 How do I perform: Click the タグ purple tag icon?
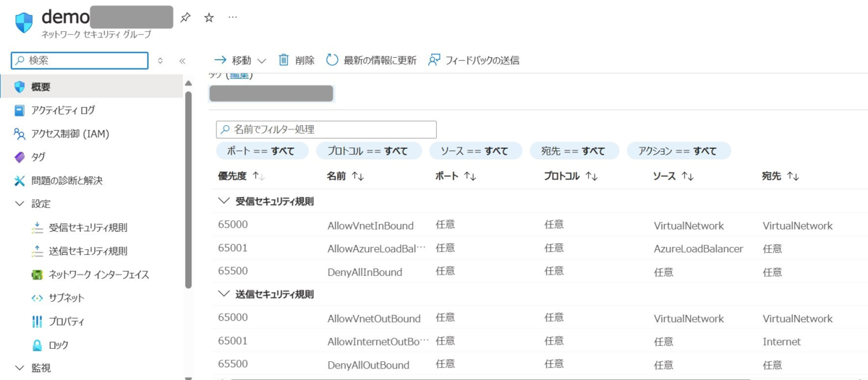pyautogui.click(x=20, y=157)
